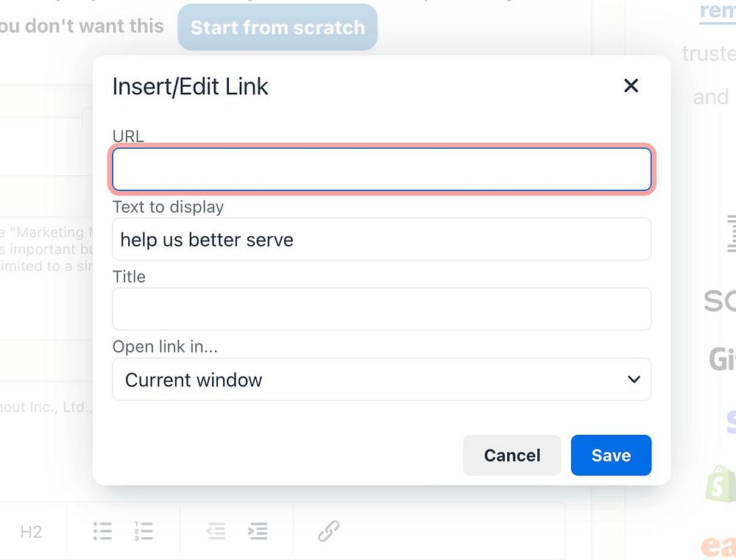This screenshot has height=560, width=736.
Task: Focus the 'help us better serve' text field
Action: pos(381,239)
